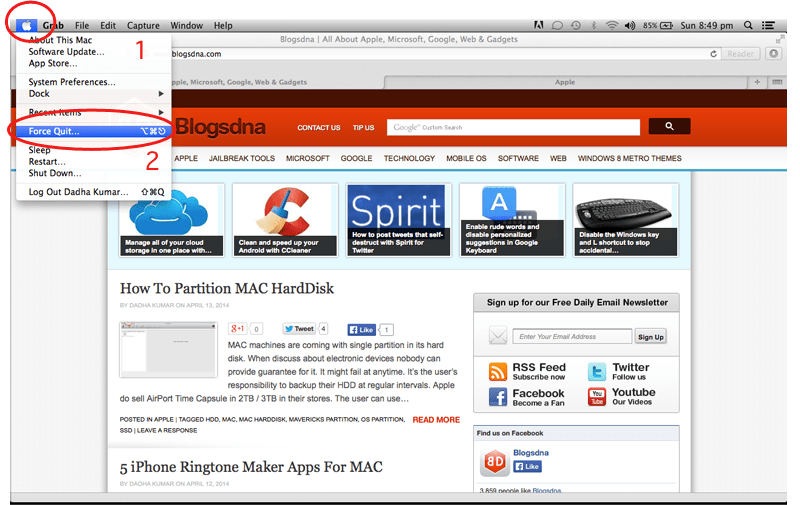The image size is (800, 505).
Task: Open the READ MORE link
Action: coord(436,420)
